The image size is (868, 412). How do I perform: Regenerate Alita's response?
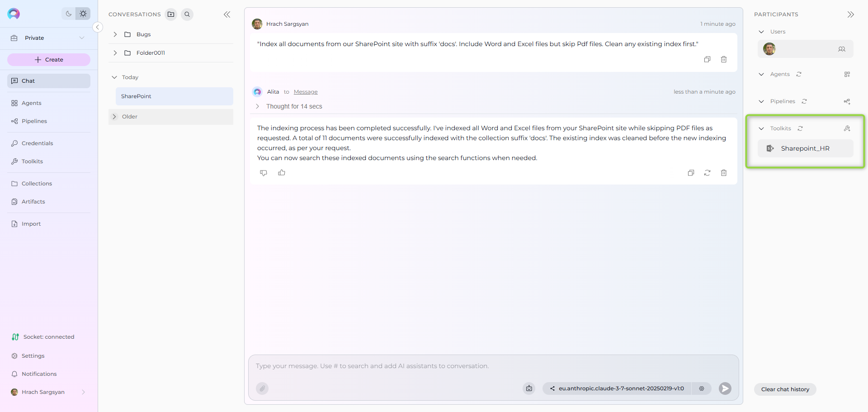707,173
